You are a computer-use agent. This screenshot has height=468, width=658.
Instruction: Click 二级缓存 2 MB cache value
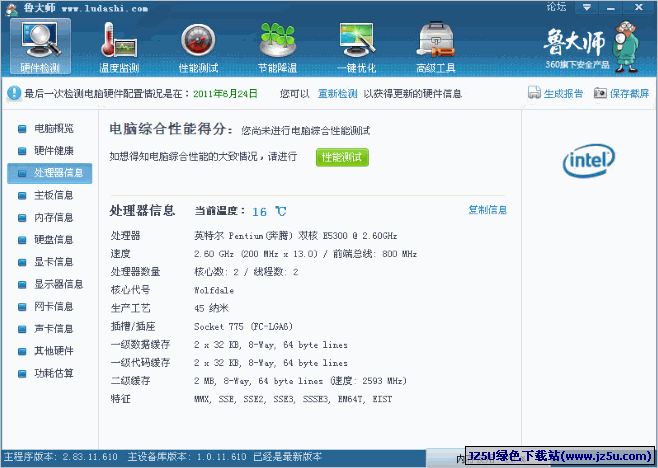click(x=300, y=381)
